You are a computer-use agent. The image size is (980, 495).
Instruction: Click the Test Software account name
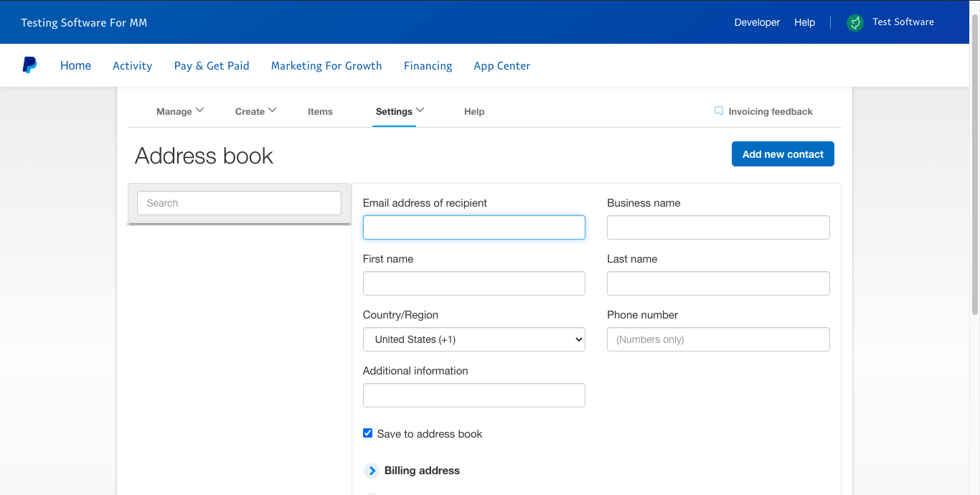903,22
